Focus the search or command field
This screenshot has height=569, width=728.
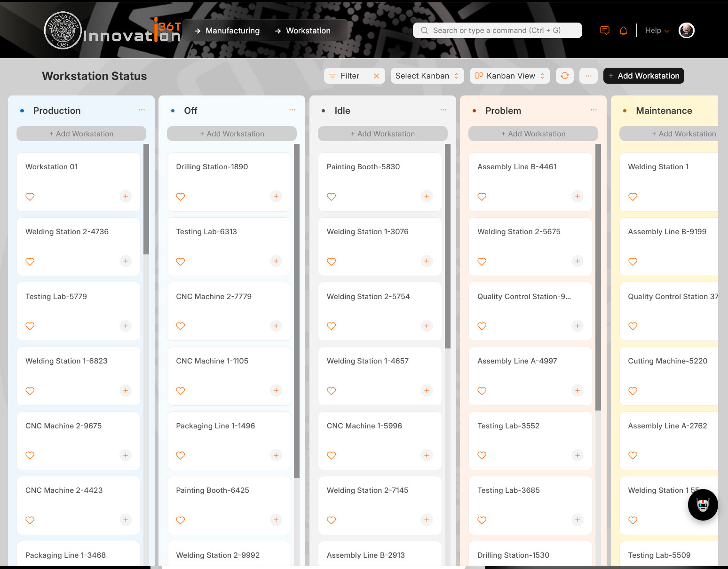coord(497,31)
